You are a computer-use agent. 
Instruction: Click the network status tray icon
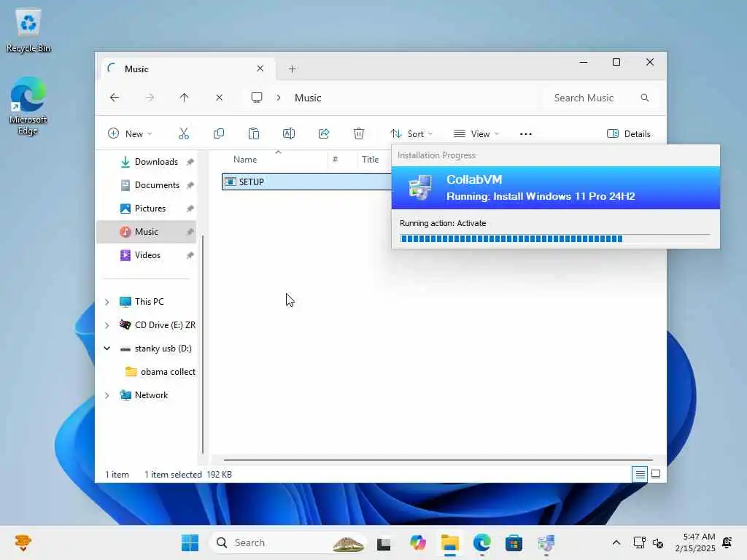tap(639, 542)
